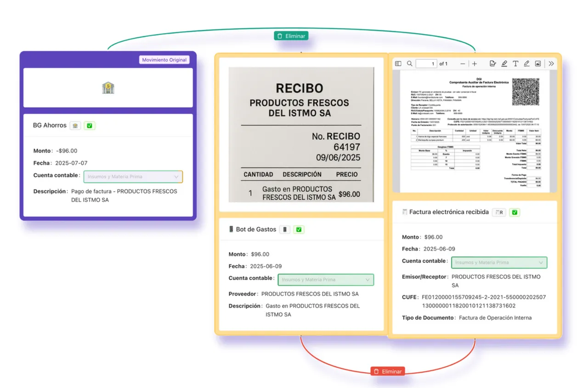Screen dimensions: 588x388
Task: Click the R badge beside Factura electrónica recibida
Action: pyautogui.click(x=499, y=212)
